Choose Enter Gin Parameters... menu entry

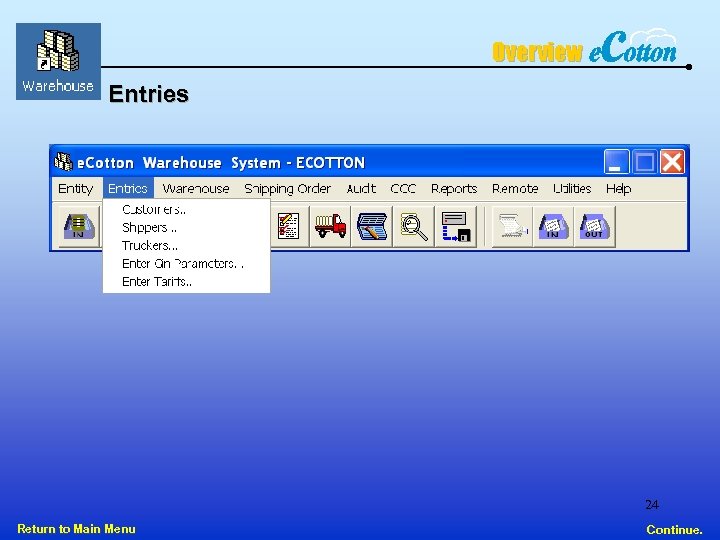click(x=186, y=264)
